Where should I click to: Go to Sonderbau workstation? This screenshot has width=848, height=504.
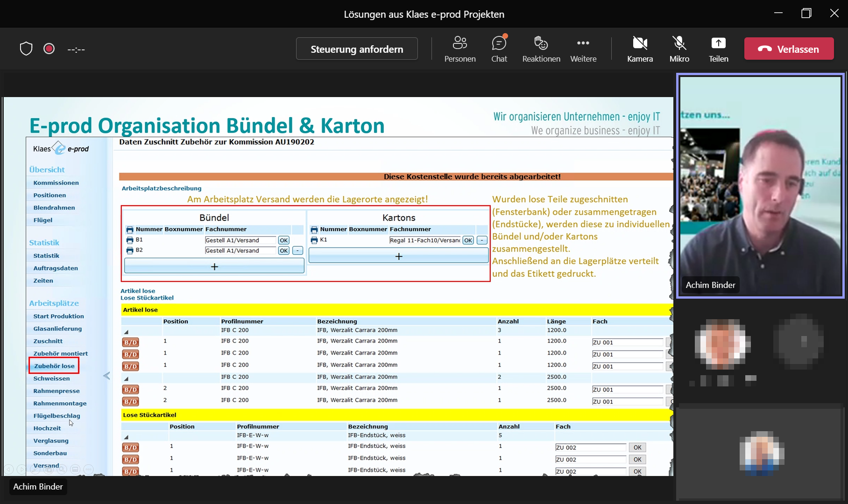(x=50, y=453)
